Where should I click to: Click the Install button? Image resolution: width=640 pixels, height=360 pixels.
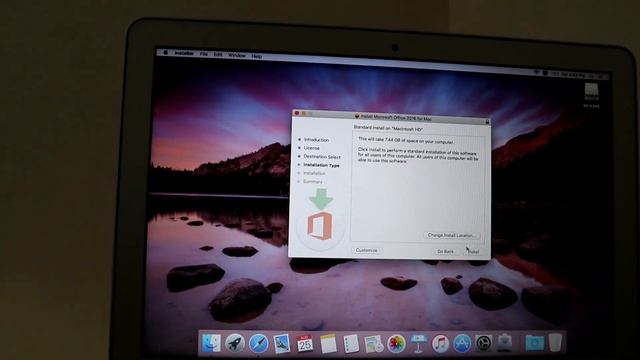tap(473, 251)
